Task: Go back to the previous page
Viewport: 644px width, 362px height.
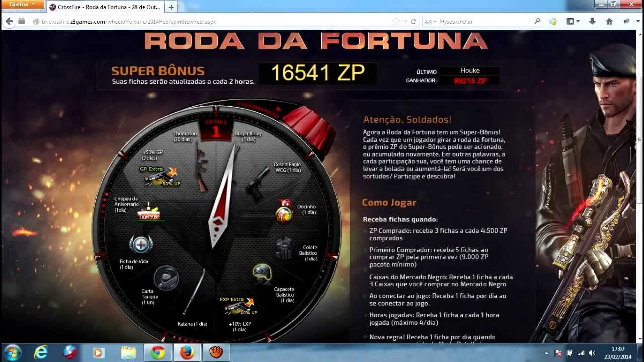Action: coord(9,22)
